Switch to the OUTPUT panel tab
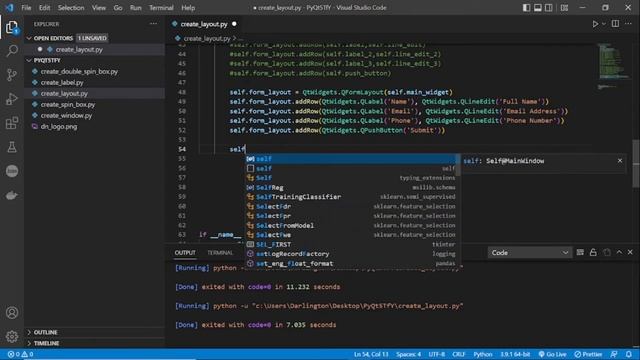The width and height of the screenshot is (640, 360). pos(185,253)
